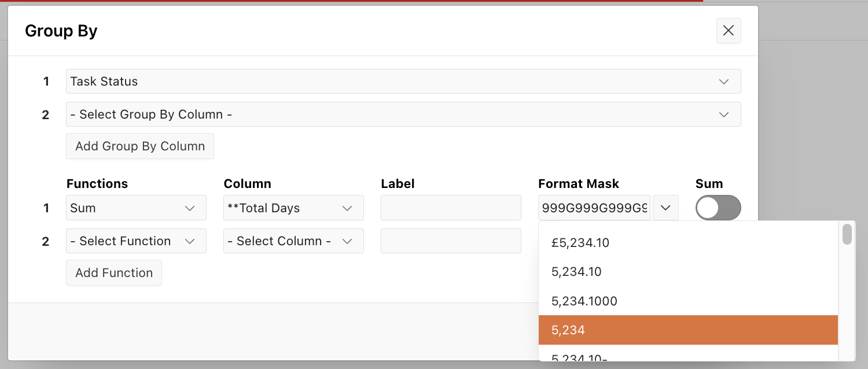
Task: Pick the 5,234.1000 format option
Action: tap(688, 301)
